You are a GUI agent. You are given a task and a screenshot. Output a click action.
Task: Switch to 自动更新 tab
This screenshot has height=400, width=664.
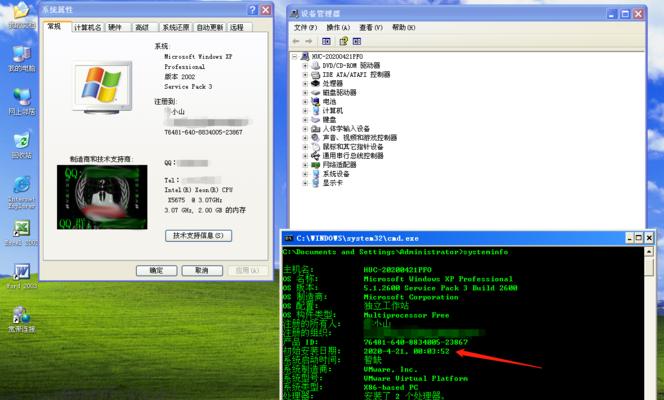pos(210,28)
